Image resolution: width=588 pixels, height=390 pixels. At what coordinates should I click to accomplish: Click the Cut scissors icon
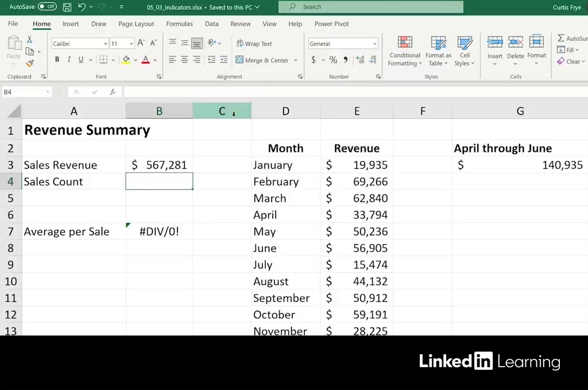pyautogui.click(x=30, y=40)
